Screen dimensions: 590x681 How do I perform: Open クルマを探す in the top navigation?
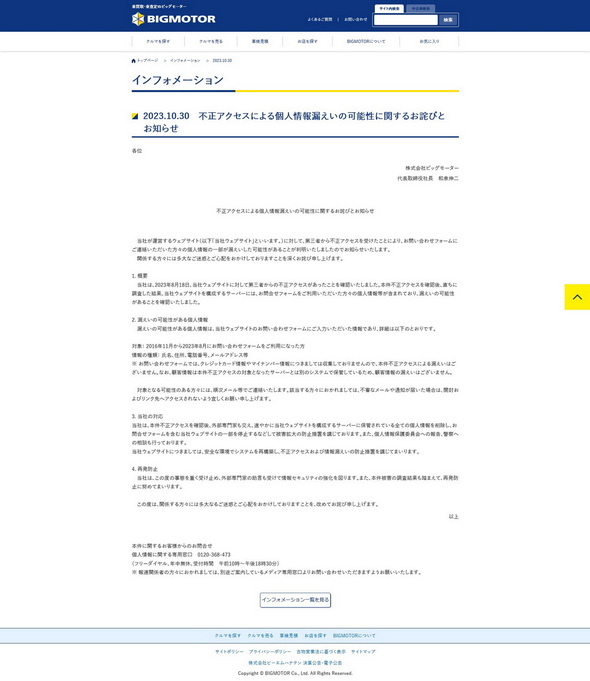[x=158, y=42]
